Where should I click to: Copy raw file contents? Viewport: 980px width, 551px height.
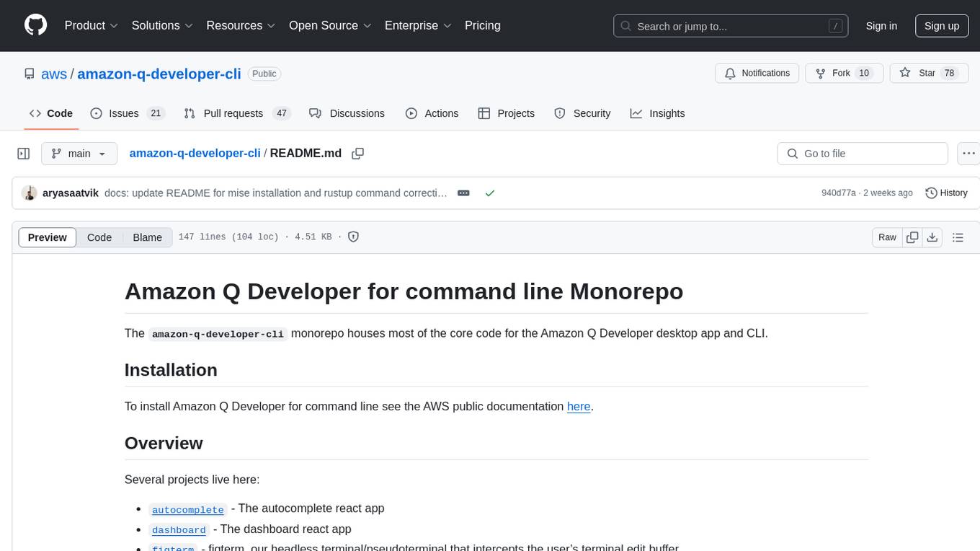(x=912, y=237)
